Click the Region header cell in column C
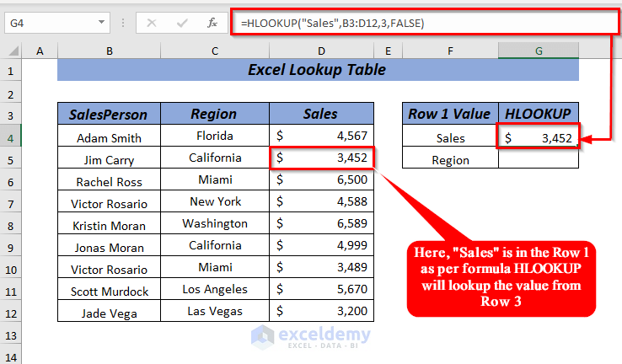Screen dimensions: 622x364 (x=215, y=114)
